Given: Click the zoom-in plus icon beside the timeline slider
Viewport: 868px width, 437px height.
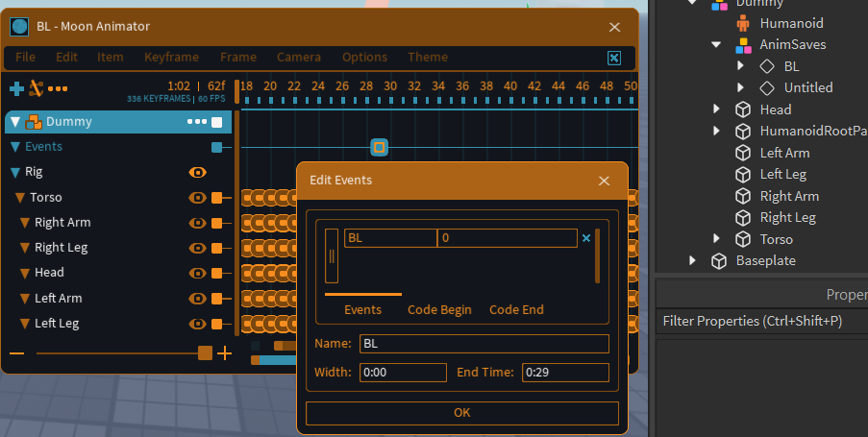Looking at the screenshot, I should tap(225, 353).
